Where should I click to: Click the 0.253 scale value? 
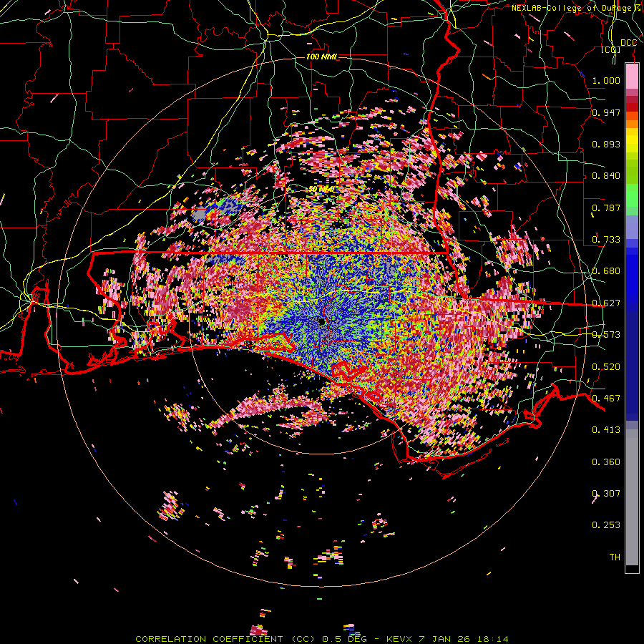[606, 525]
